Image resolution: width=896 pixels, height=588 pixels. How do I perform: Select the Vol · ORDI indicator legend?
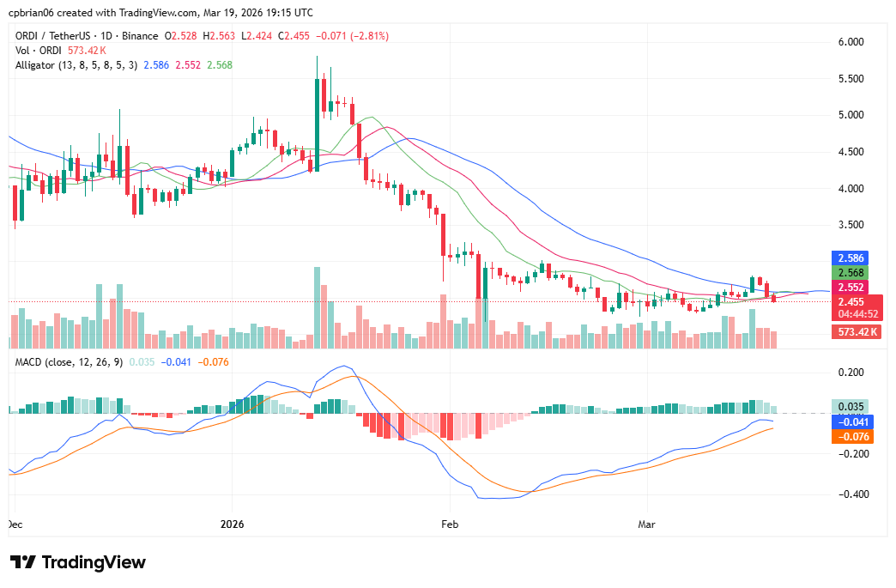(39, 51)
